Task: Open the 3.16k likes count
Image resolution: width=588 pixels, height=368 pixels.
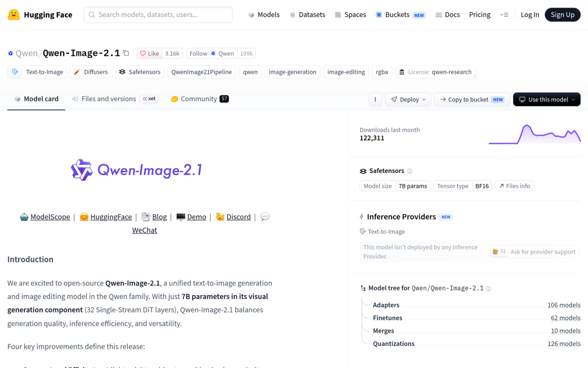Action: pos(172,53)
